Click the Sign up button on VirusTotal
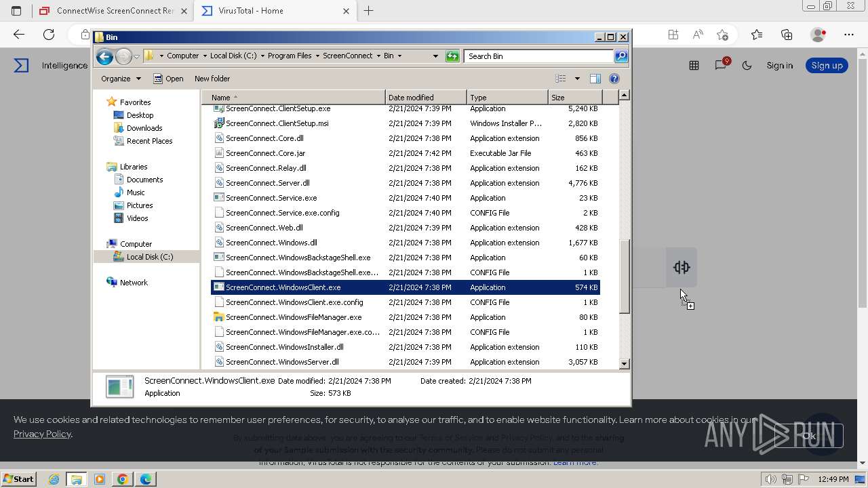 click(x=827, y=66)
